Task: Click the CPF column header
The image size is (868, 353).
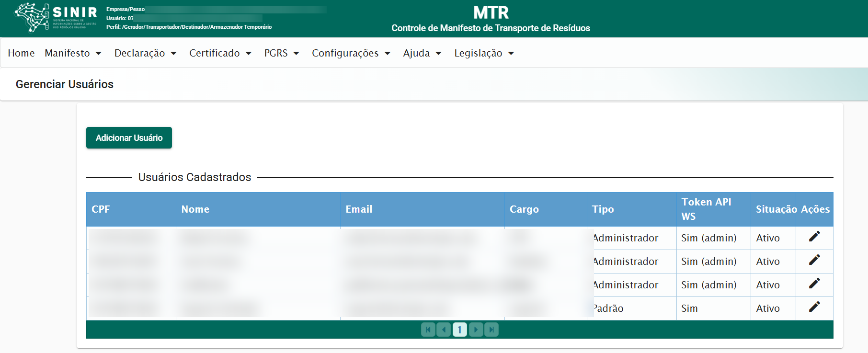Action: pos(131,209)
